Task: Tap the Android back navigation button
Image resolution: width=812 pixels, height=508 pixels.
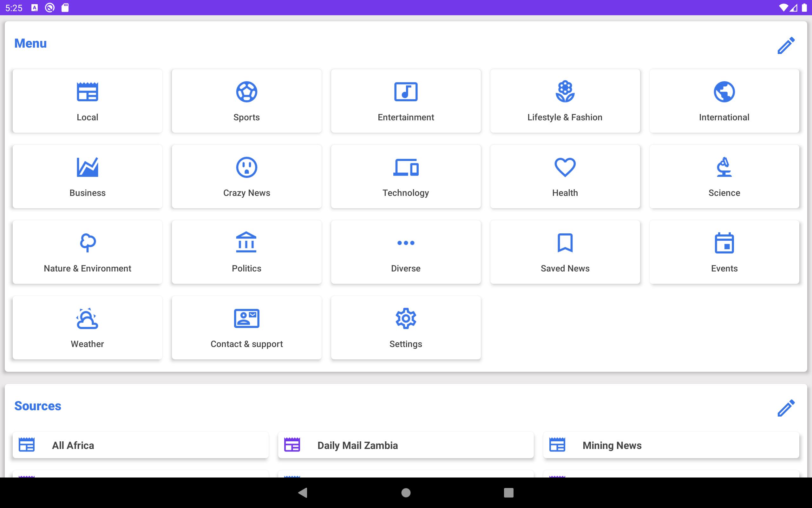Action: click(303, 492)
